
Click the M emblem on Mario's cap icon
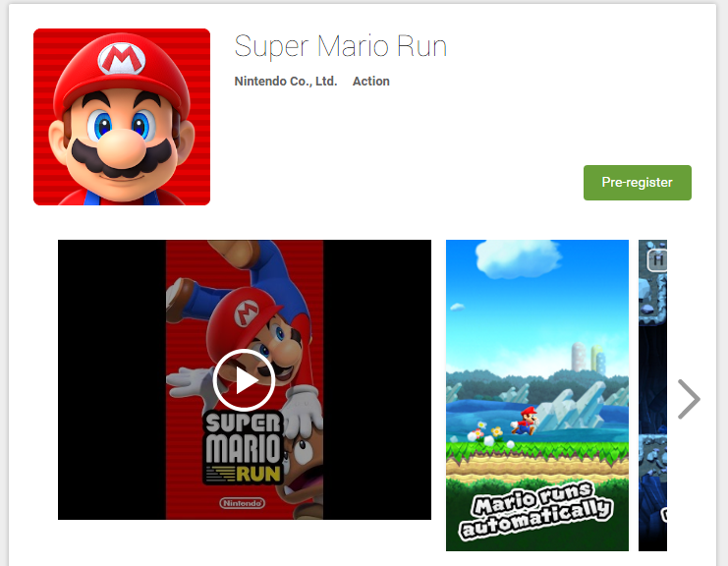point(122,59)
